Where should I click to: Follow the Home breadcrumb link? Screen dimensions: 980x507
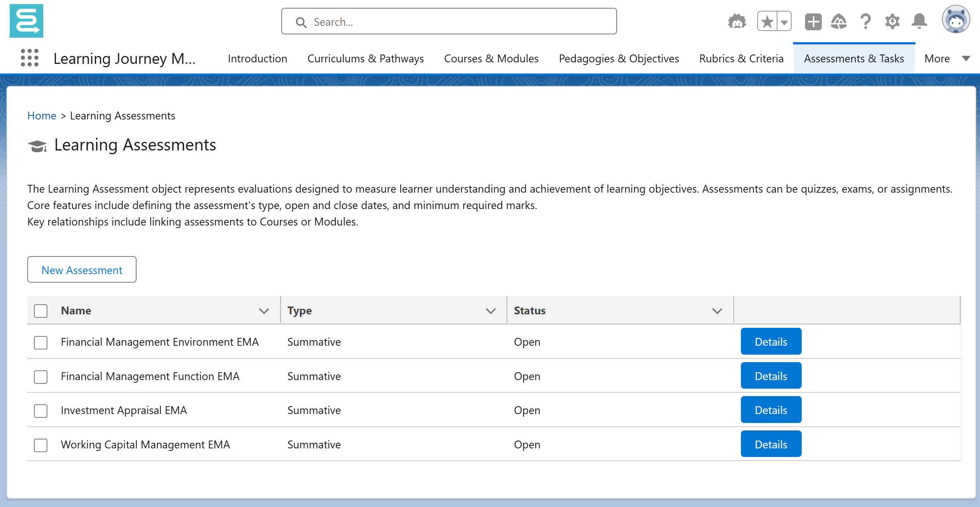[x=41, y=115]
